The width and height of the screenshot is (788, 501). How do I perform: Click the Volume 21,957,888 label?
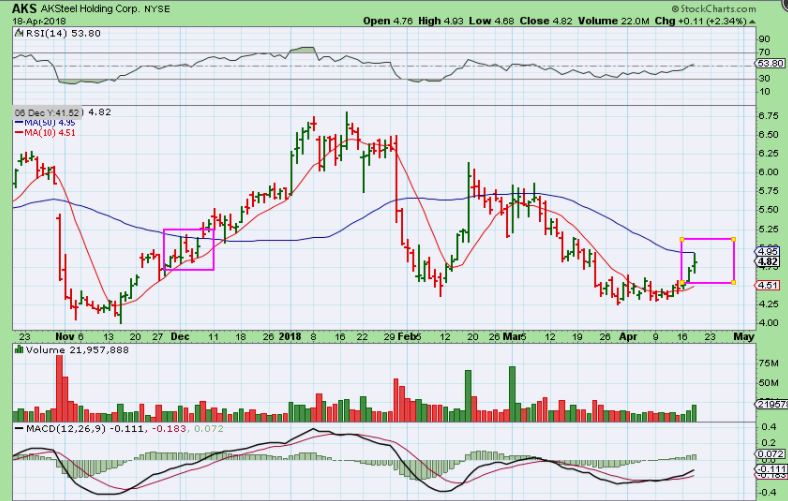click(77, 350)
